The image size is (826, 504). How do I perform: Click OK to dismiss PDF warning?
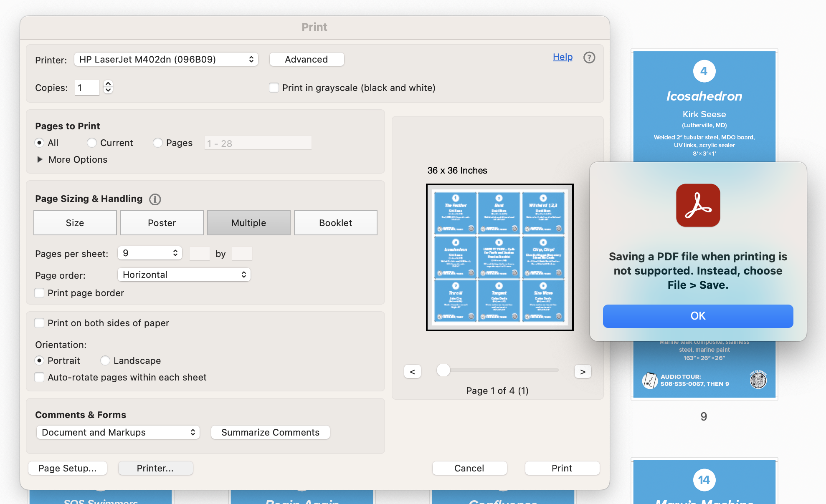tap(699, 315)
